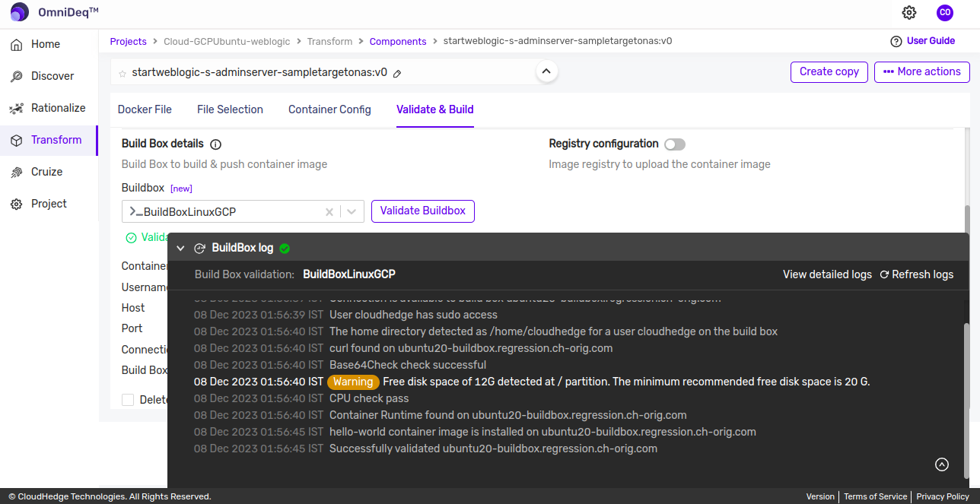Click the green validation success check icon
This screenshot has width=980, height=504.
click(131, 238)
